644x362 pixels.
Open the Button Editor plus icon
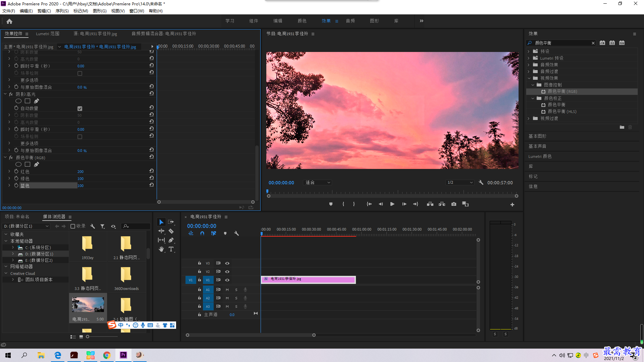coord(512,204)
